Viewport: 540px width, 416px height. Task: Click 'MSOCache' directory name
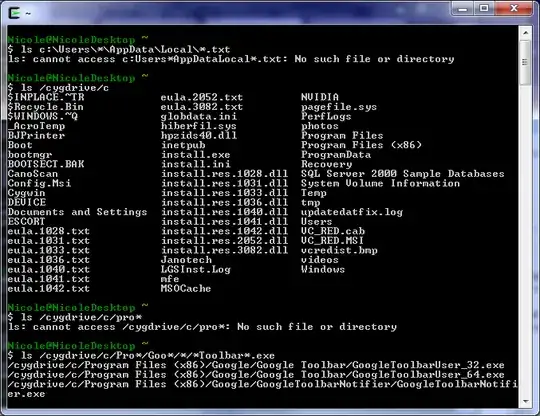(186, 288)
